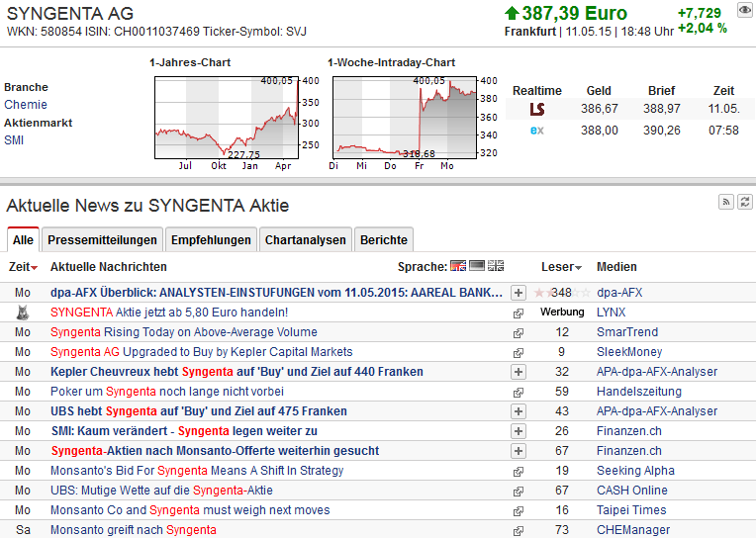Click the LYNX ad mascot icon
Screen dimensions: 756x538
pos(23,313)
